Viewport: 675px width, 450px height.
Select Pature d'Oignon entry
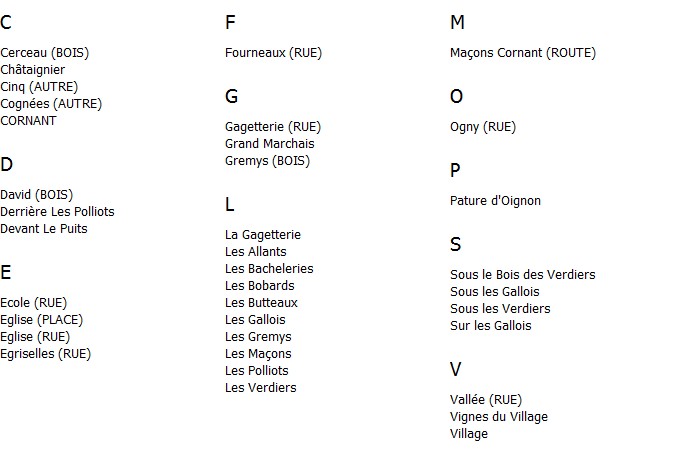point(496,201)
